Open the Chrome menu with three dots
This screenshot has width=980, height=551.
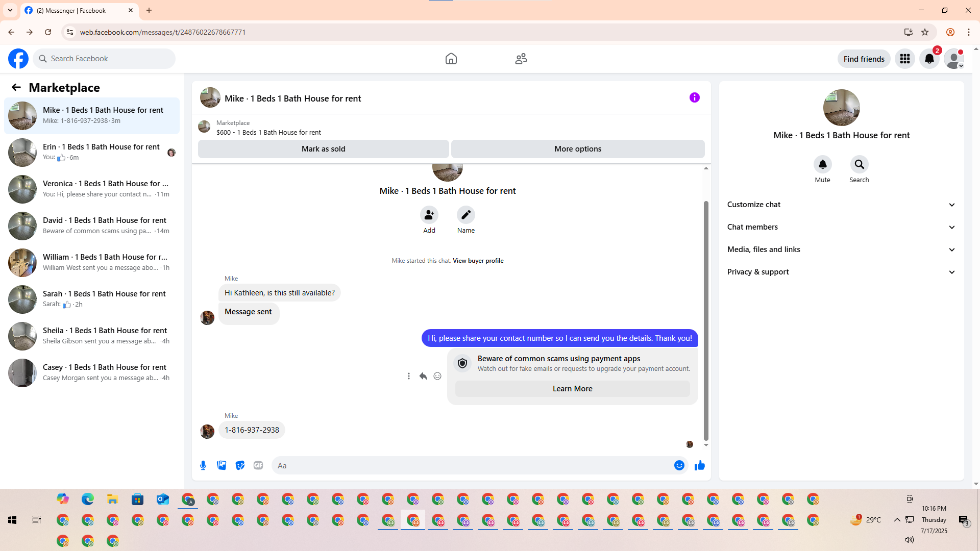pyautogui.click(x=969, y=32)
